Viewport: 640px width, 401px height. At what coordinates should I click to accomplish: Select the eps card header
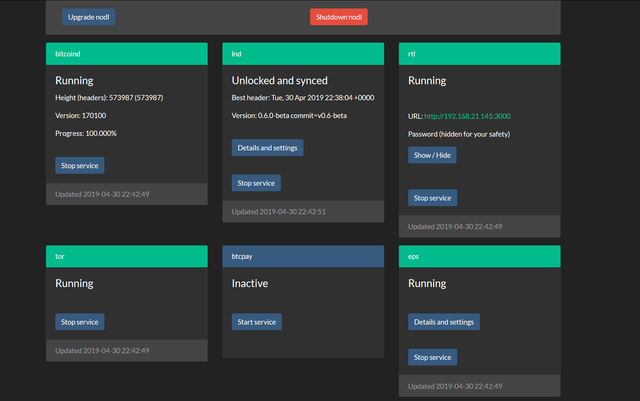[x=480, y=256]
